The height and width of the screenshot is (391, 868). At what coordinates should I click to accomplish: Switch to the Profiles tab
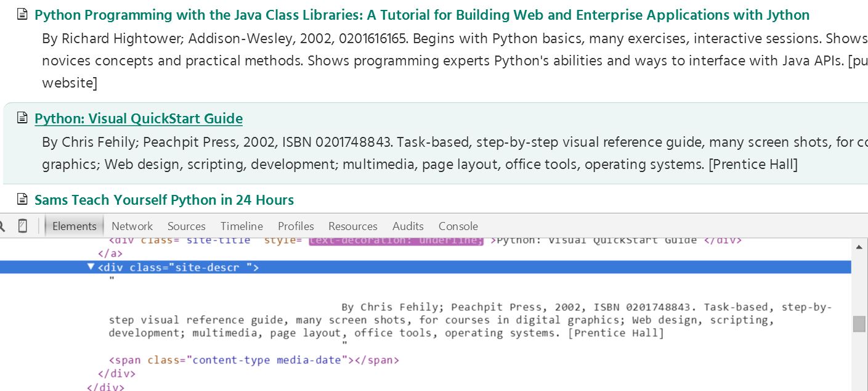coord(296,226)
